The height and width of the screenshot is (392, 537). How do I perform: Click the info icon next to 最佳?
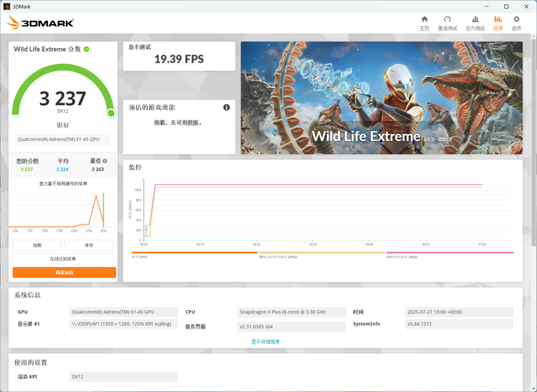[x=105, y=160]
